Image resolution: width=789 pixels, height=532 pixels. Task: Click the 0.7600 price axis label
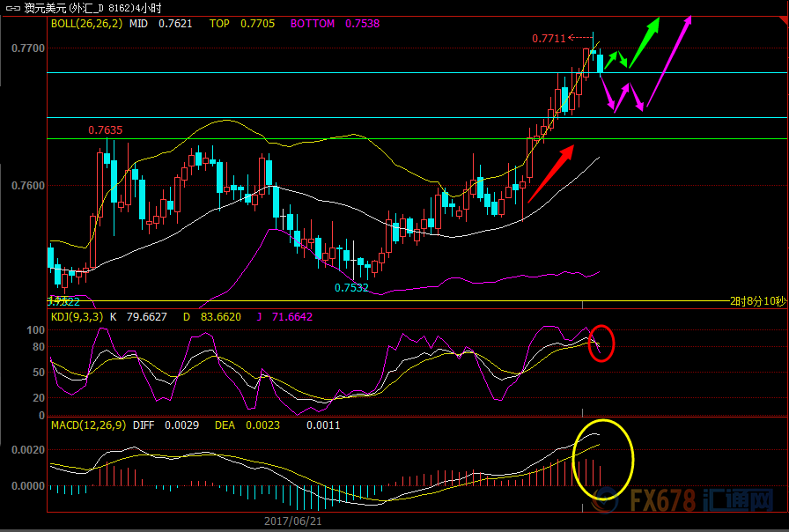28,186
